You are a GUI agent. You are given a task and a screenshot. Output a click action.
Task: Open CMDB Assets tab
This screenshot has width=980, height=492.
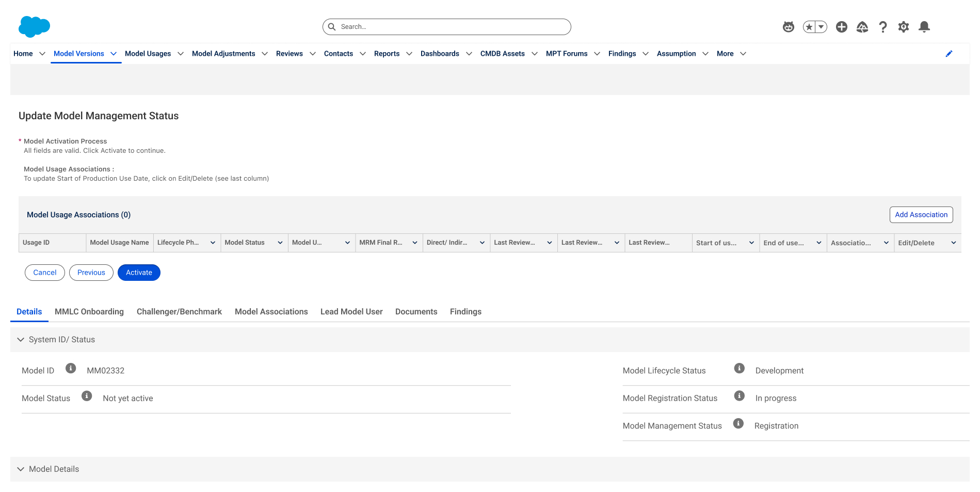pyautogui.click(x=503, y=54)
